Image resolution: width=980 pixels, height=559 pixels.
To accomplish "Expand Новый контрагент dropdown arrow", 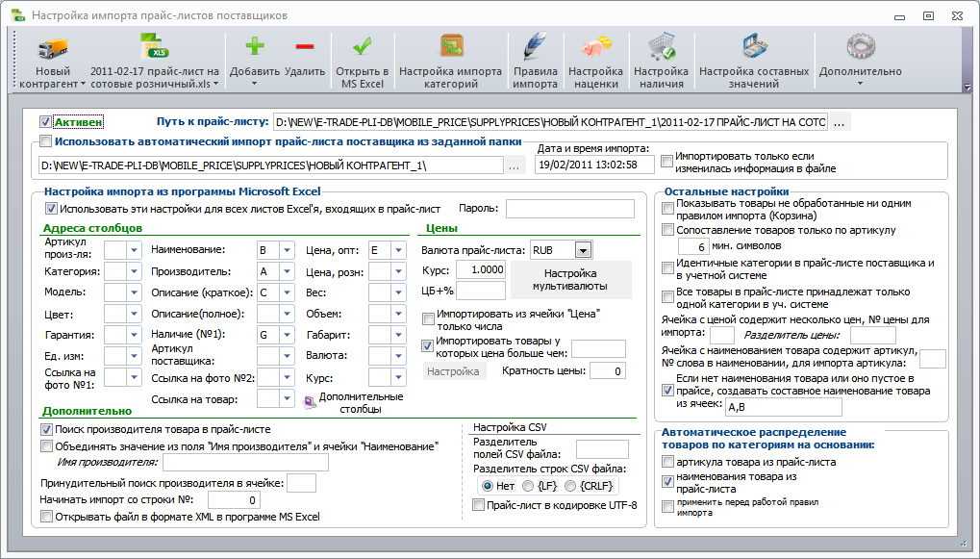I will click(83, 84).
